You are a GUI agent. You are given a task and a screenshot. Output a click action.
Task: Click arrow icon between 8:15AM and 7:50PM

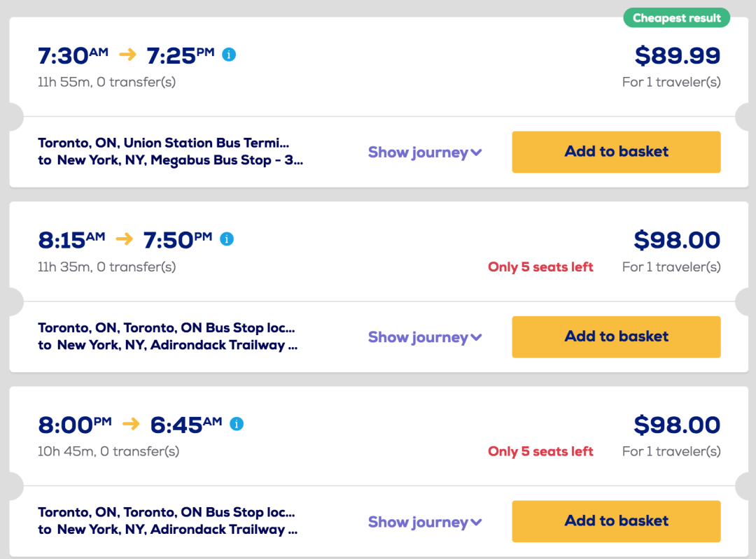pos(125,239)
